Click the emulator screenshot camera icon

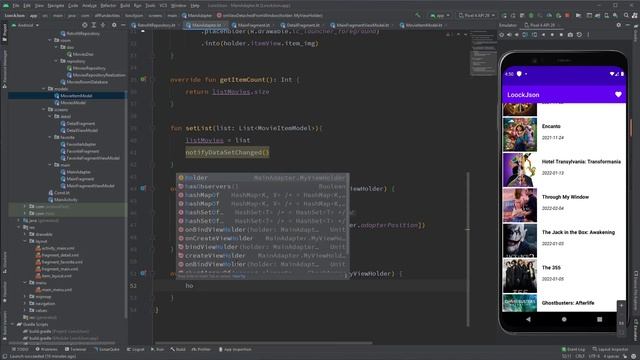click(570, 35)
